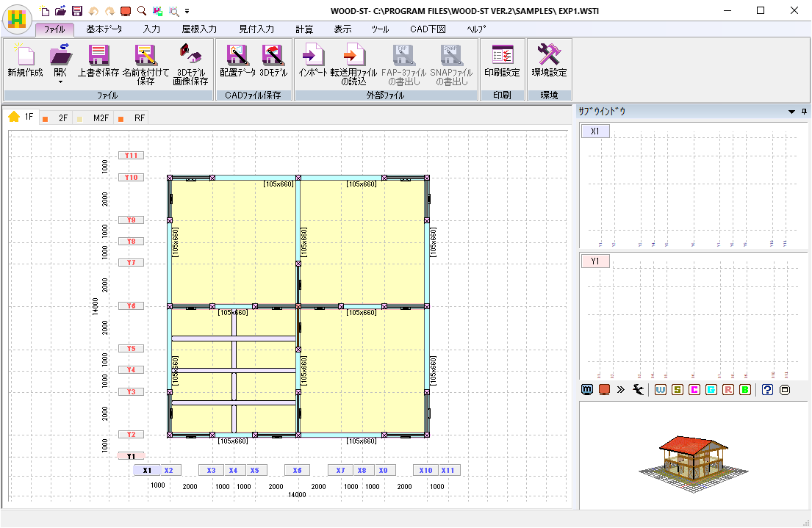
Task: Open サブウィンドウ panel dropdown arrow
Action: coord(791,112)
